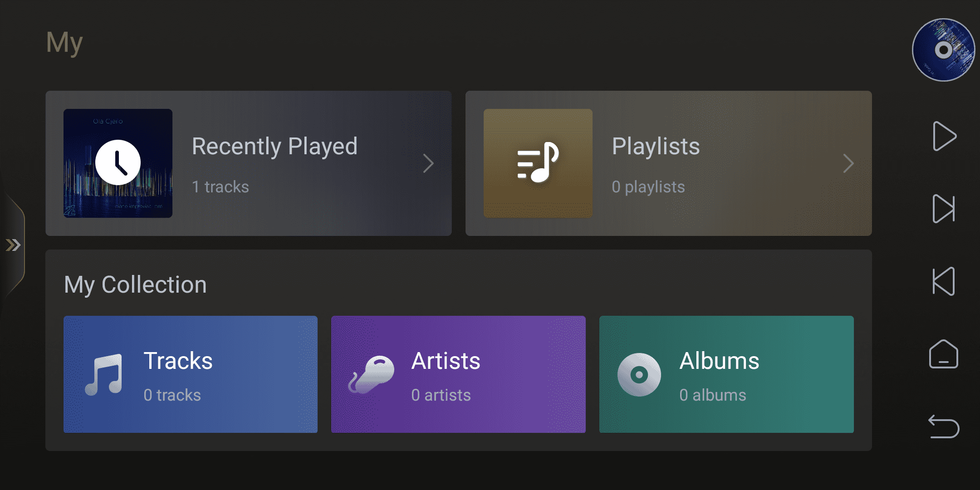Open the Artists collection card

pos(458,374)
